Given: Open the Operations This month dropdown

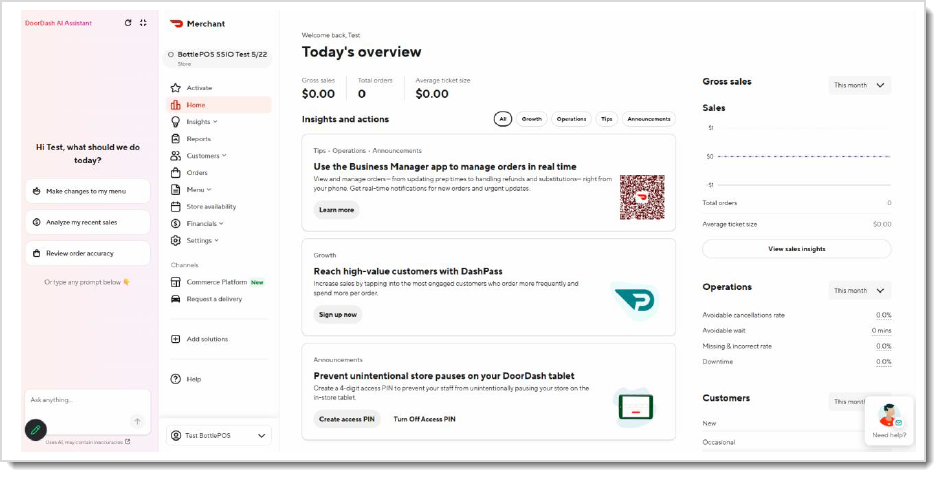Looking at the screenshot, I should point(859,290).
